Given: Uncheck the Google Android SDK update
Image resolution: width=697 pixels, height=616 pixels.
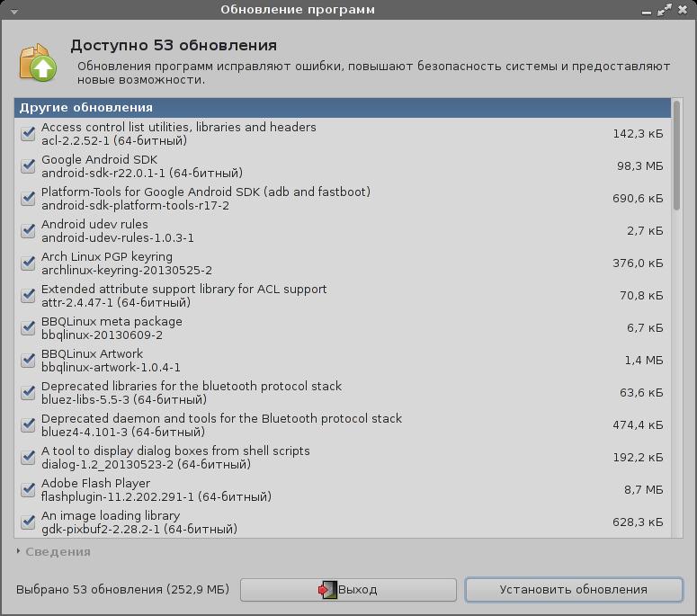Looking at the screenshot, I should pyautogui.click(x=28, y=165).
